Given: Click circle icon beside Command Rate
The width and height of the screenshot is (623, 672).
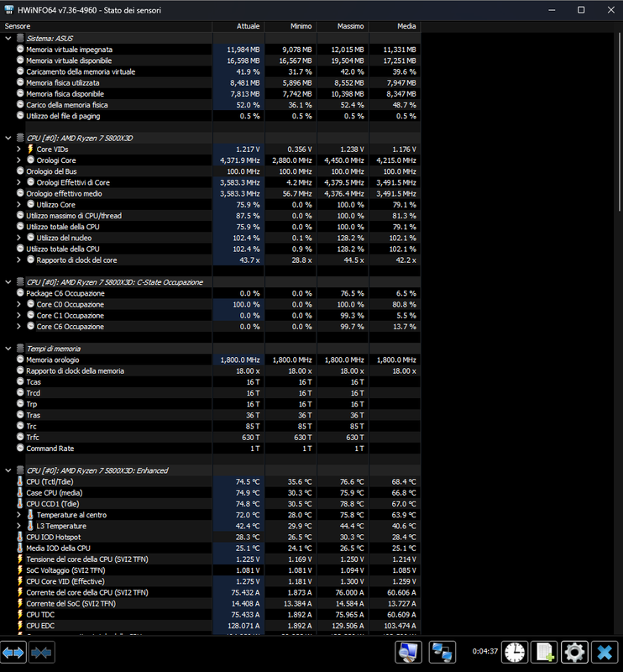Looking at the screenshot, I should [20, 449].
